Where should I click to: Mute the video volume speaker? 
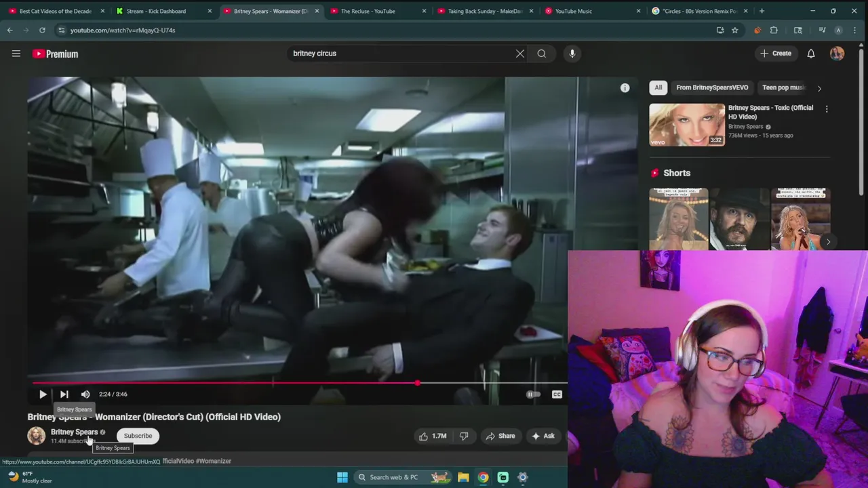click(x=85, y=394)
